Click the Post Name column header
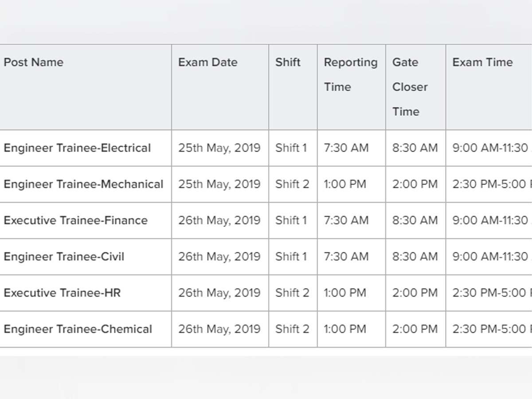This screenshot has width=532, height=399. coord(34,62)
